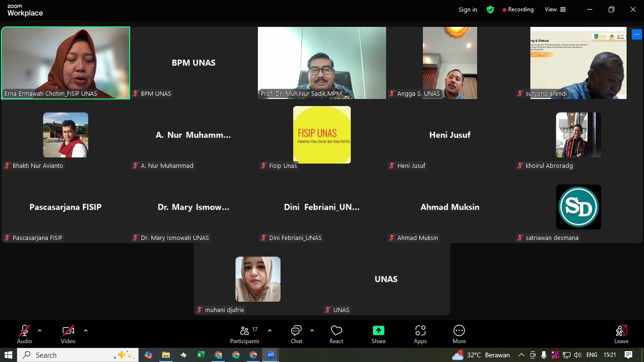The height and width of the screenshot is (362, 644).
Task: Click muhani djufrie profile picture
Action: [258, 279]
